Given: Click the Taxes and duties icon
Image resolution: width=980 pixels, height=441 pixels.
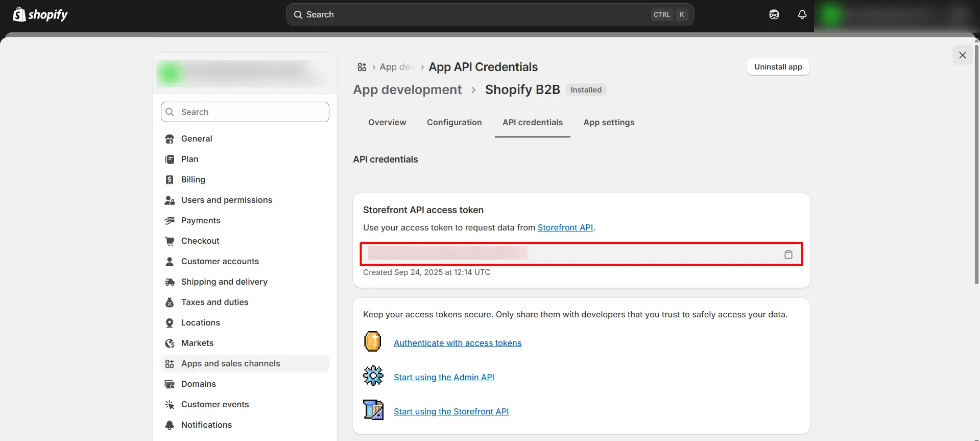Looking at the screenshot, I should click(170, 303).
